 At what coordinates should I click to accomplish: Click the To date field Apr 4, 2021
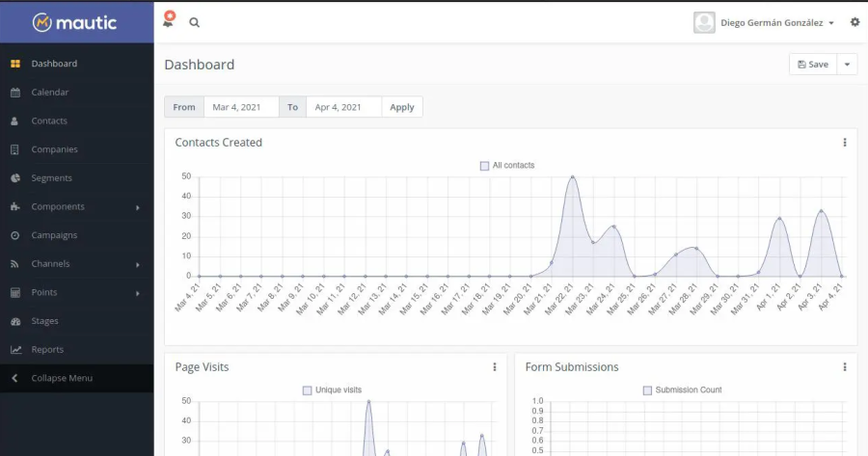[x=343, y=107]
